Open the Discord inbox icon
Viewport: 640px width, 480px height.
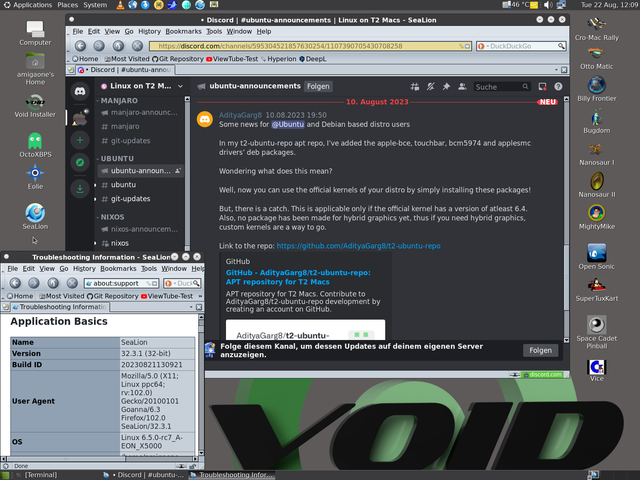(542, 87)
